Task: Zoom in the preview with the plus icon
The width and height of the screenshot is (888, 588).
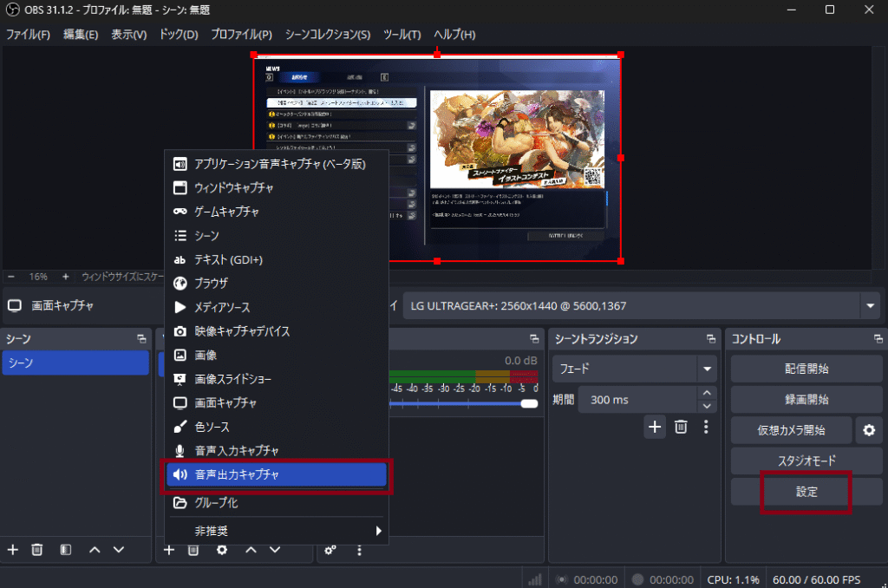Action: click(x=66, y=277)
